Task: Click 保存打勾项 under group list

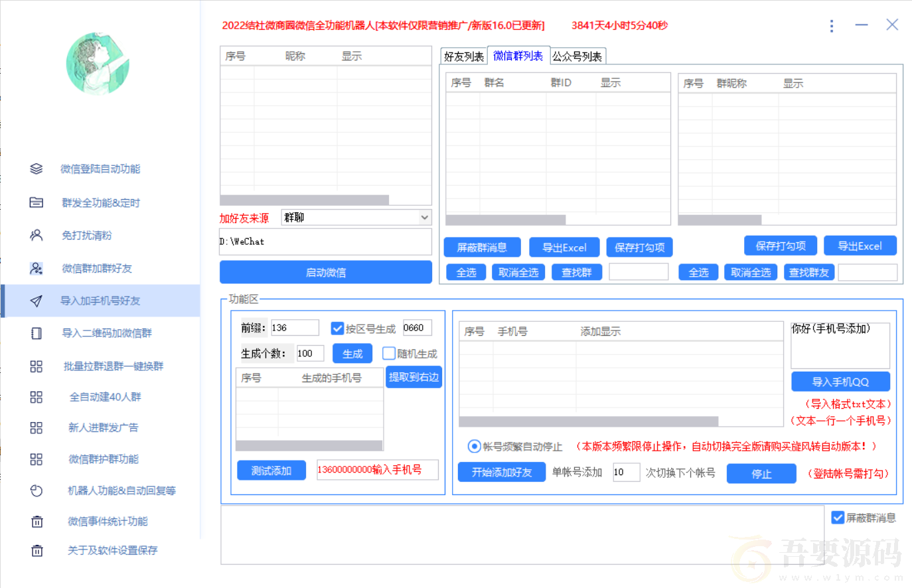Action: point(639,248)
